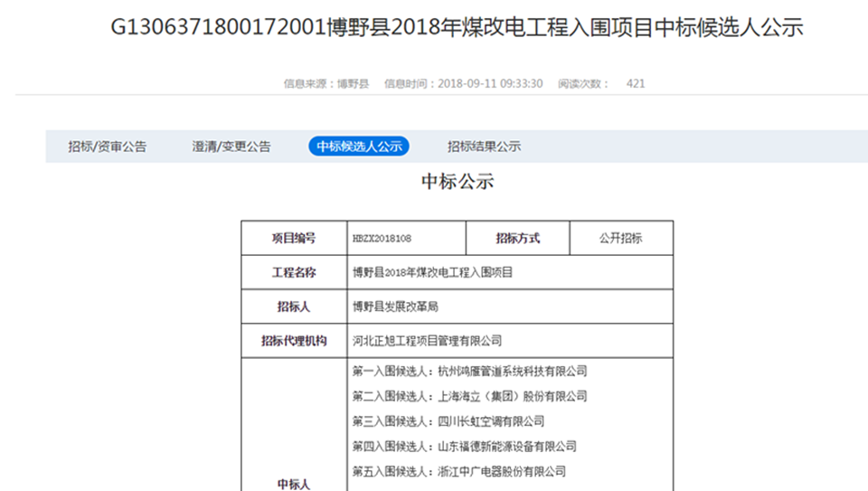Click third candidate 四川长虹空调有限公司

pyautogui.click(x=491, y=421)
